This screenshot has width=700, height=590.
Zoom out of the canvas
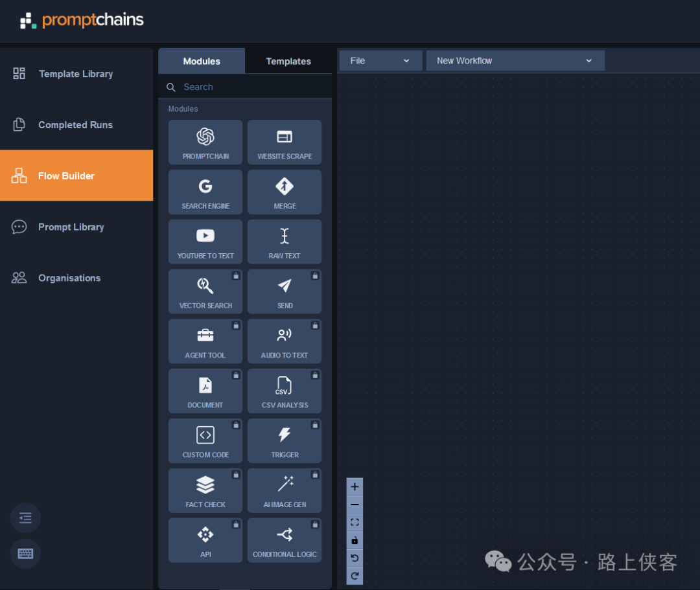pyautogui.click(x=355, y=505)
